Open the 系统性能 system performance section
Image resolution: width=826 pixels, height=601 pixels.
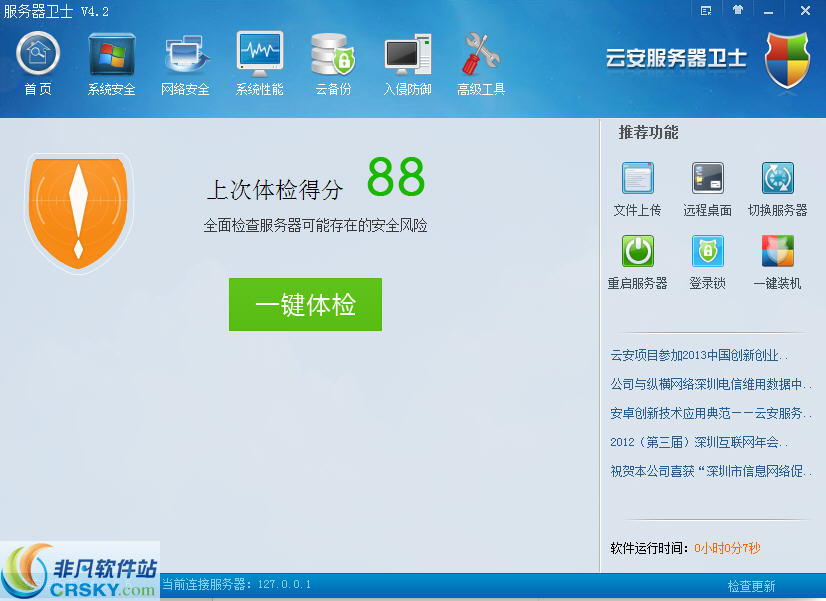[260, 64]
